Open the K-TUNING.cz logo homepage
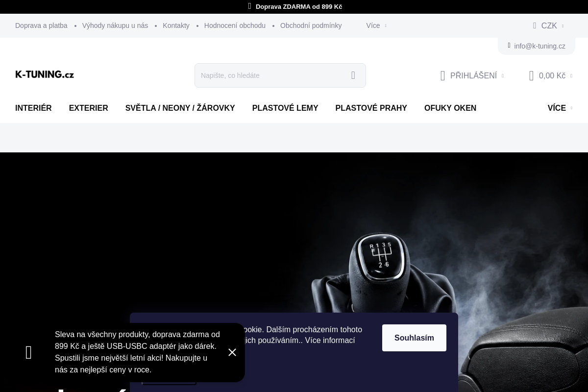This screenshot has width=588, height=392. click(x=45, y=74)
